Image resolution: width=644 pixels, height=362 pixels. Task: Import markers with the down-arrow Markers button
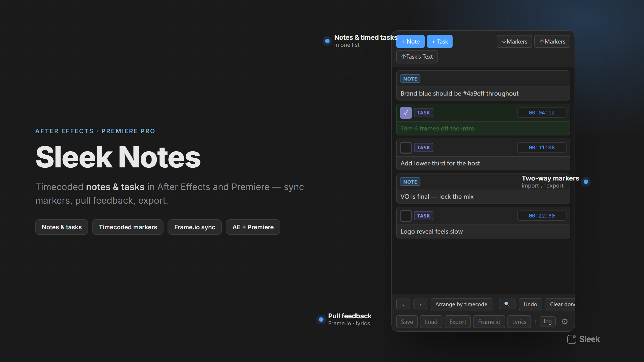point(514,41)
